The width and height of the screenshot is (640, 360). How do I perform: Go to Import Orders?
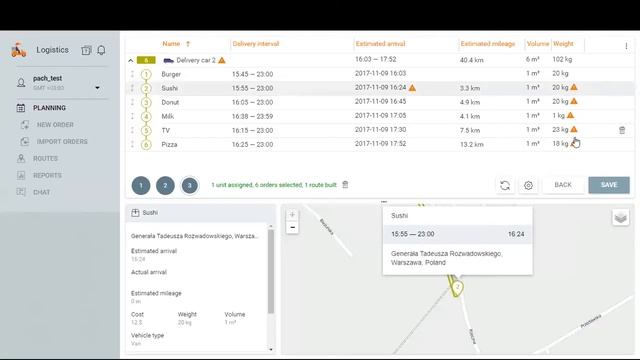[x=62, y=141]
